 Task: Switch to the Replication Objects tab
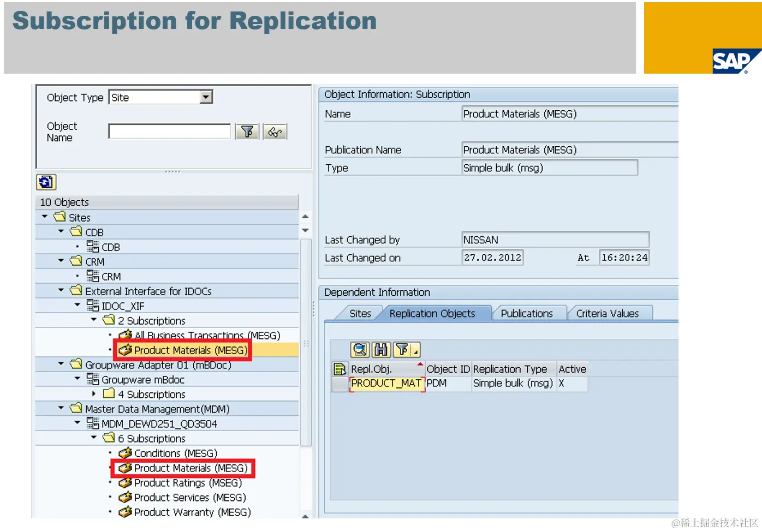(x=432, y=313)
